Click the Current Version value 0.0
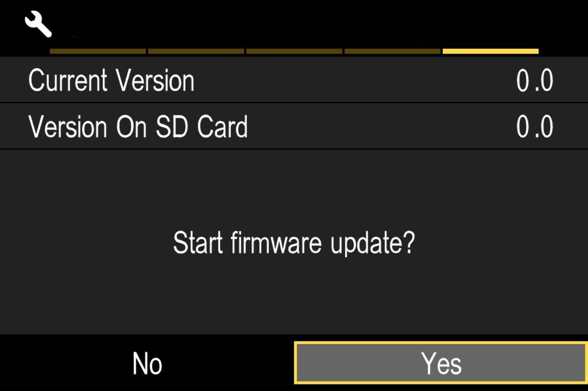Viewport: 588px width, 391px height. pyautogui.click(x=534, y=81)
